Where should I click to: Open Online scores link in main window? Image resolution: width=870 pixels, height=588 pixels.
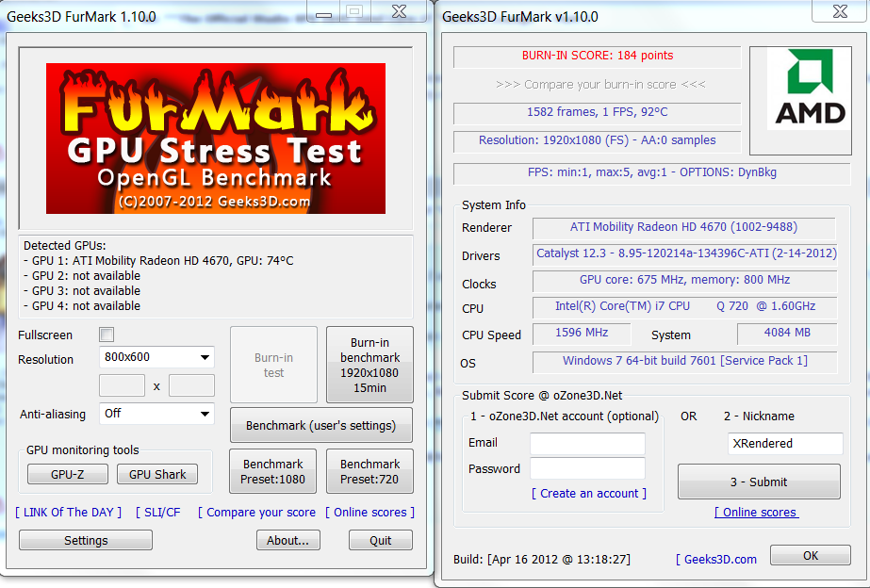(x=370, y=513)
